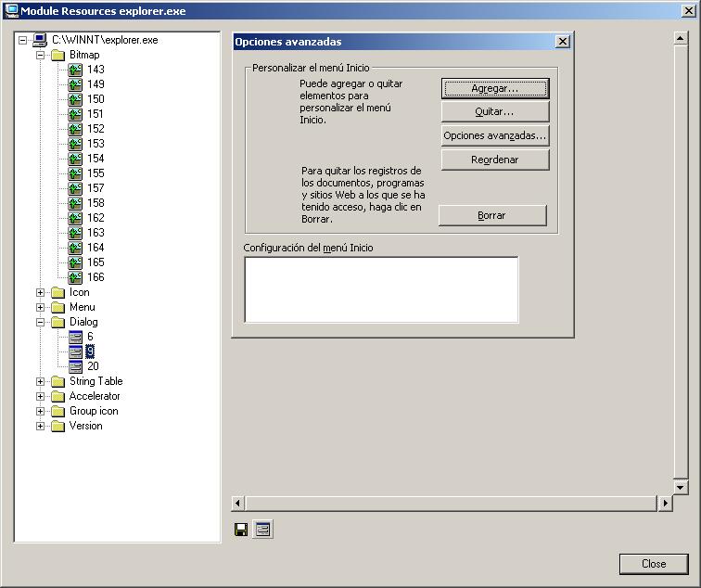Screen dimensions: 701x588
Task: Click the computer icon for C:\WINNT\explorer.exe
Action: 40,40
